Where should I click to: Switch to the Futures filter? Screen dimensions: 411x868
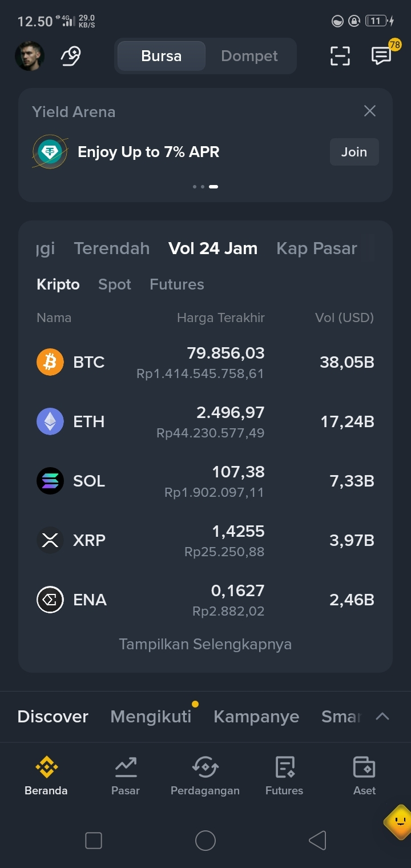click(177, 284)
